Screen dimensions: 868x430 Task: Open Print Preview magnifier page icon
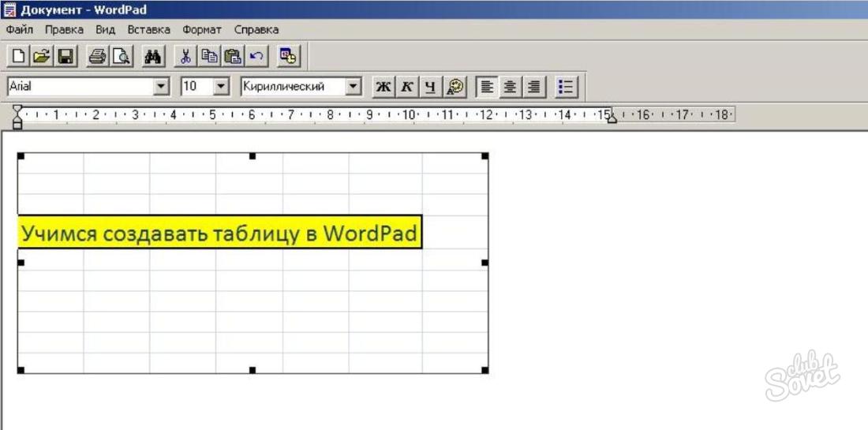pyautogui.click(x=122, y=57)
